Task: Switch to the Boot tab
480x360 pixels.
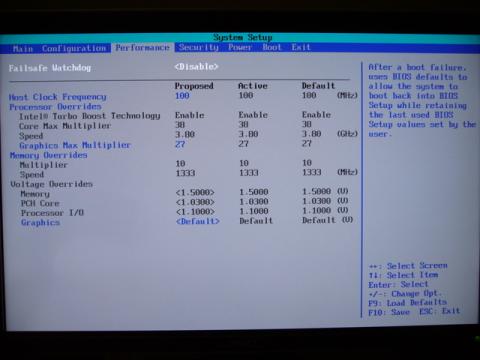Action: tap(272, 47)
